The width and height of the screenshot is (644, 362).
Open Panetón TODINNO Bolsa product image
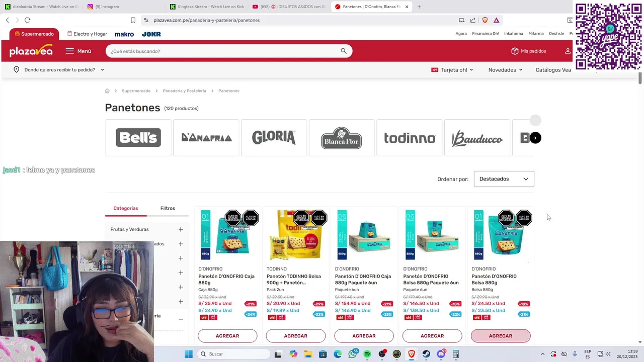[295, 235]
